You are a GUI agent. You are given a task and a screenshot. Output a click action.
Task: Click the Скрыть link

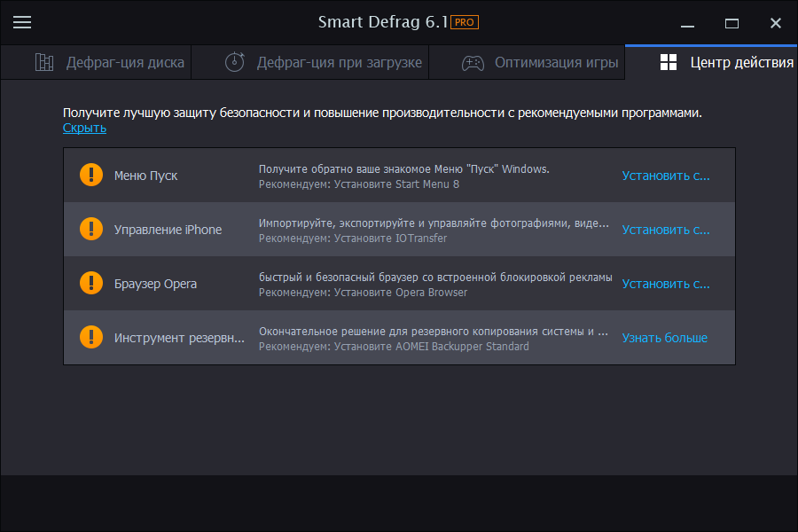83,128
